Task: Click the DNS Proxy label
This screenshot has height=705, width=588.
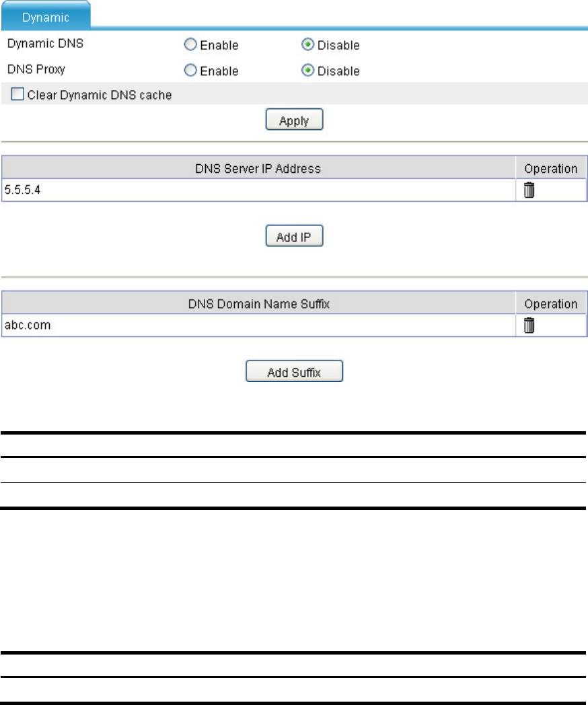Action: 36,70
